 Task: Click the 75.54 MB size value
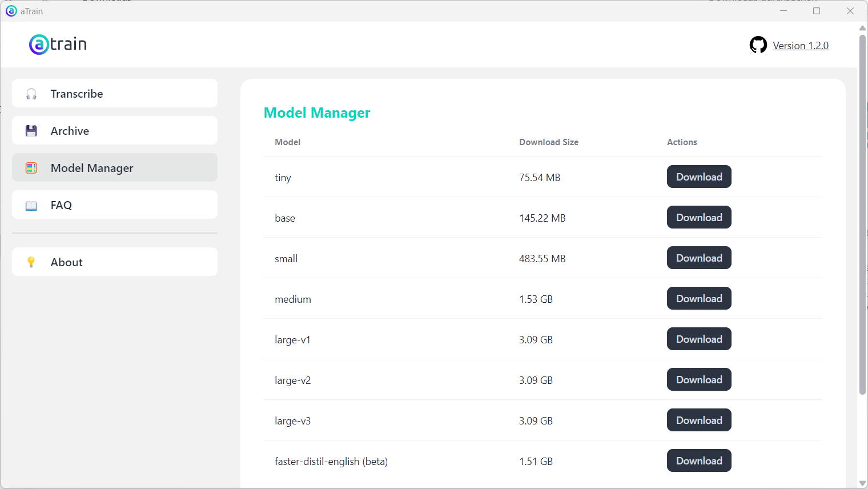(x=540, y=178)
